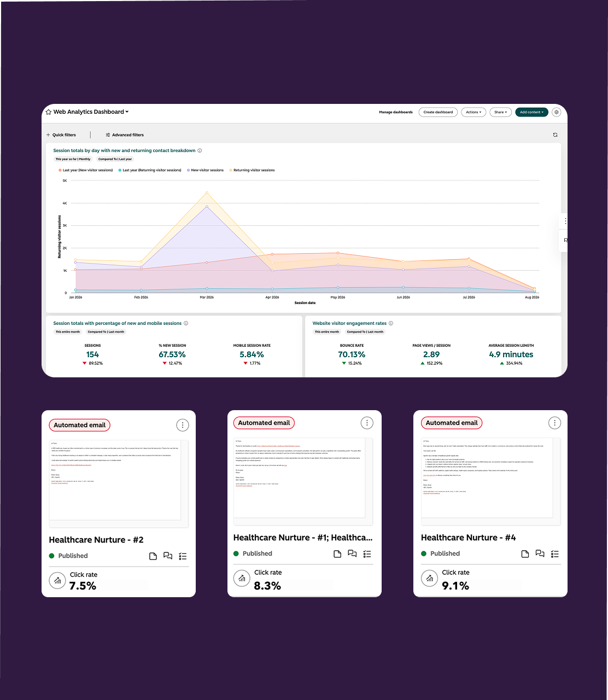
Task: Click the click-rate chart icon showing 7.5%
Action: click(x=57, y=580)
